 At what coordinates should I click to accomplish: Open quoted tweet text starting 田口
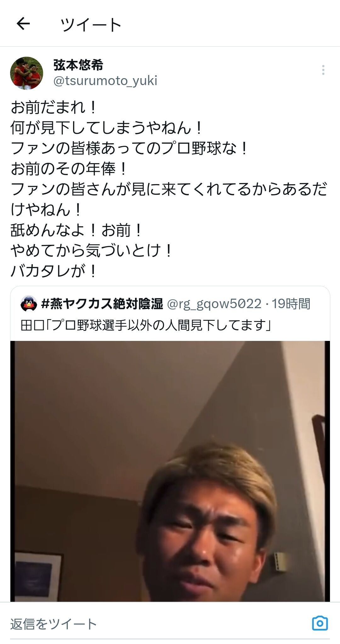pyautogui.click(x=146, y=325)
